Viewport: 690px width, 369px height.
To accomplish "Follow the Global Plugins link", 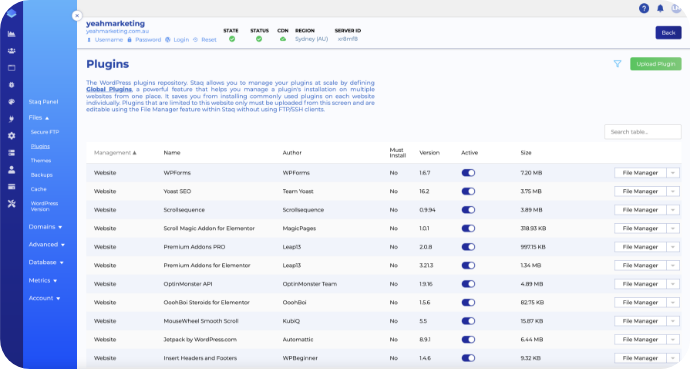I will [109, 89].
